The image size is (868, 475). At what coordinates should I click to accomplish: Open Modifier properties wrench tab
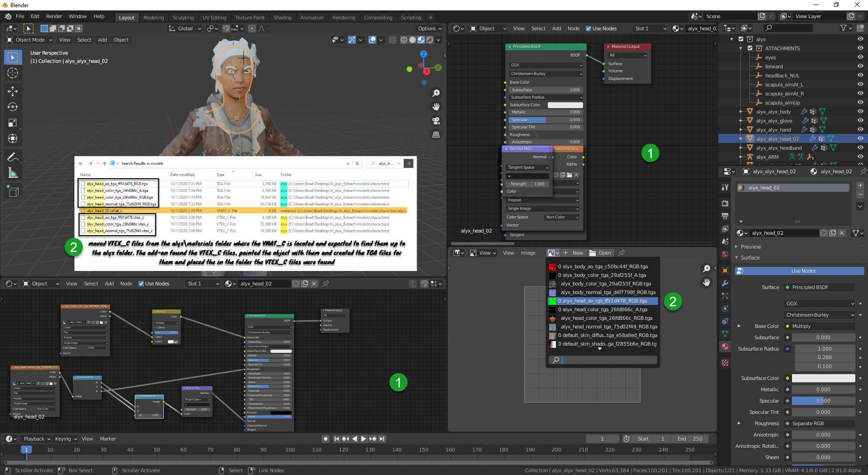(725, 283)
